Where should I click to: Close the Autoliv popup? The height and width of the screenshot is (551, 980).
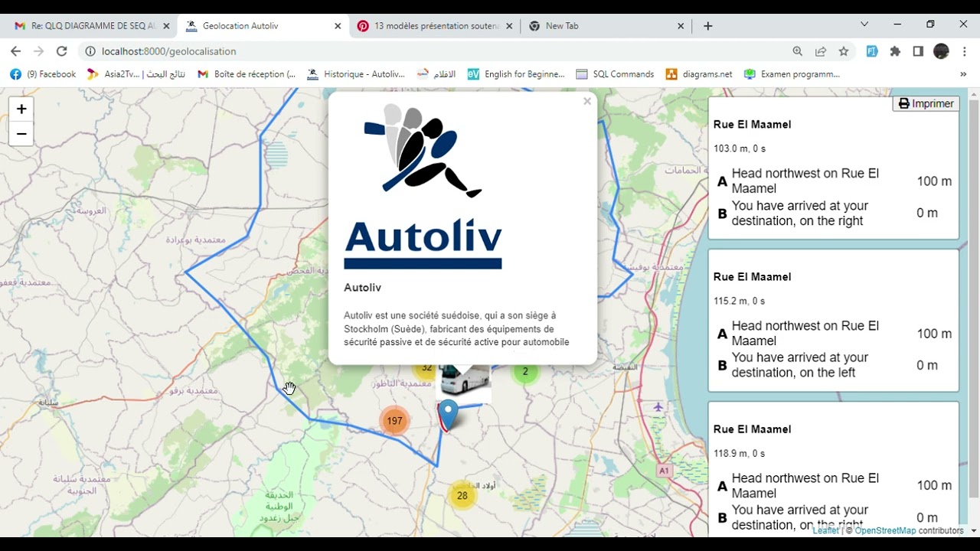click(587, 101)
